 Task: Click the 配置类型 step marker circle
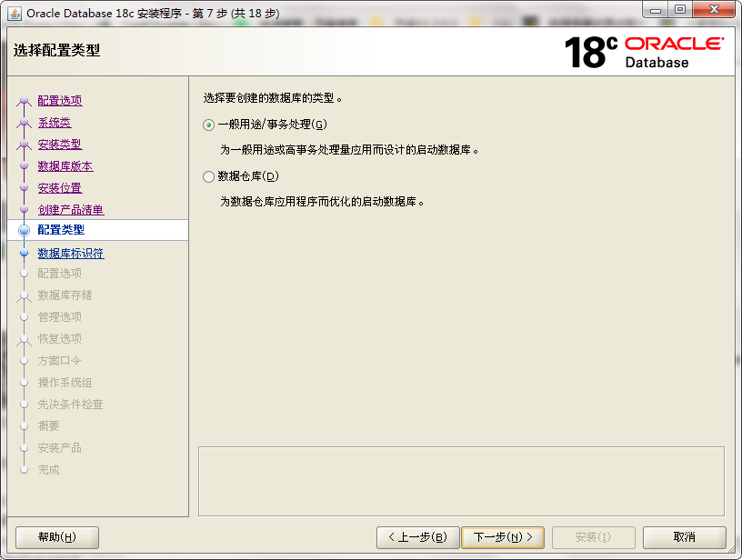click(25, 230)
